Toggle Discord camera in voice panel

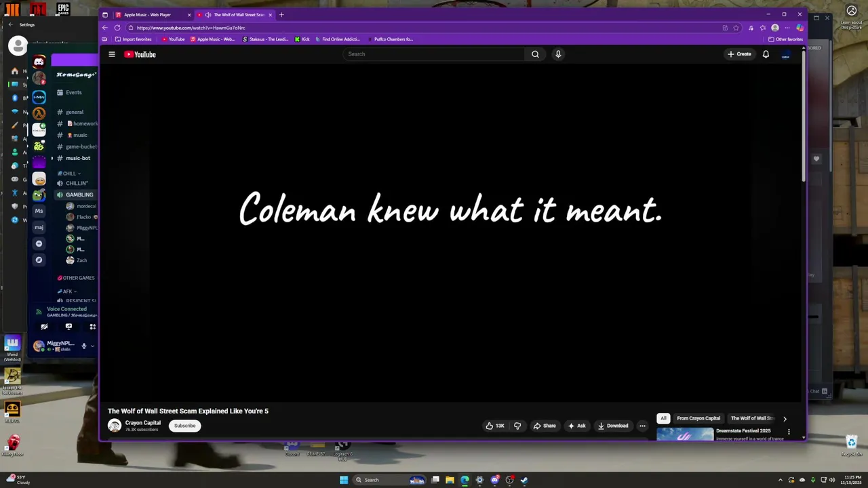pyautogui.click(x=44, y=327)
